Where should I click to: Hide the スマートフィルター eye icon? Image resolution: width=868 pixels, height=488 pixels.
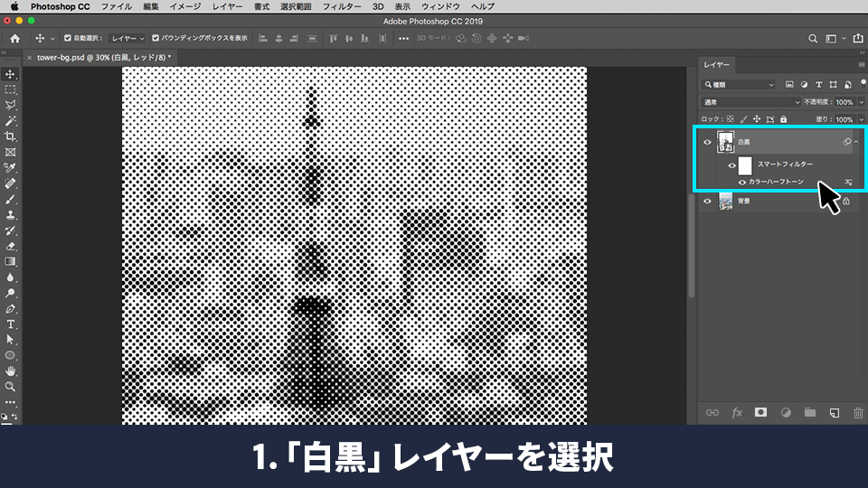tap(731, 165)
